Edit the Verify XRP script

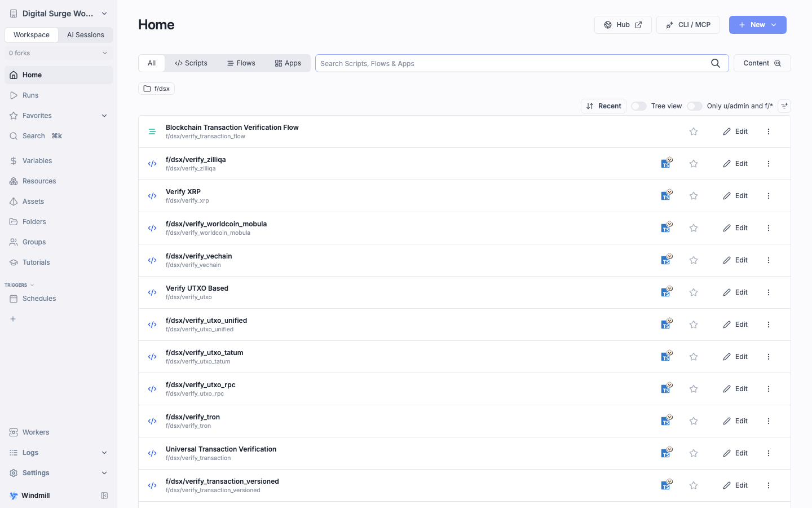(735, 196)
